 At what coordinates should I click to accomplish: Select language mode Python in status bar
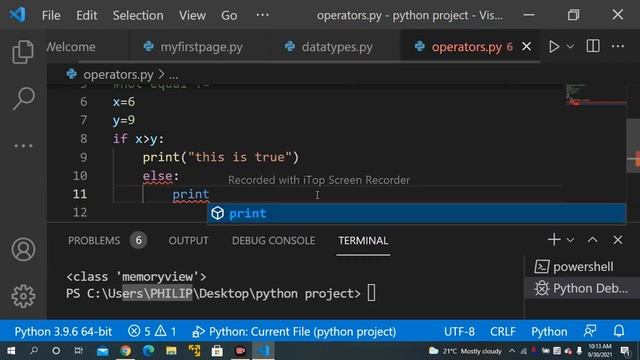[549, 331]
